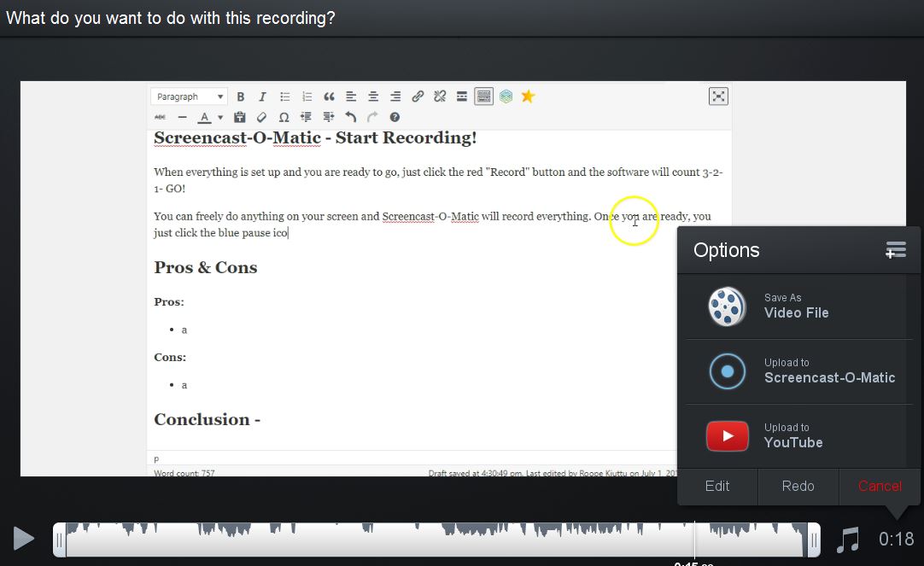The width and height of the screenshot is (924, 566).
Task: Click the yellow star icon
Action: coord(528,96)
